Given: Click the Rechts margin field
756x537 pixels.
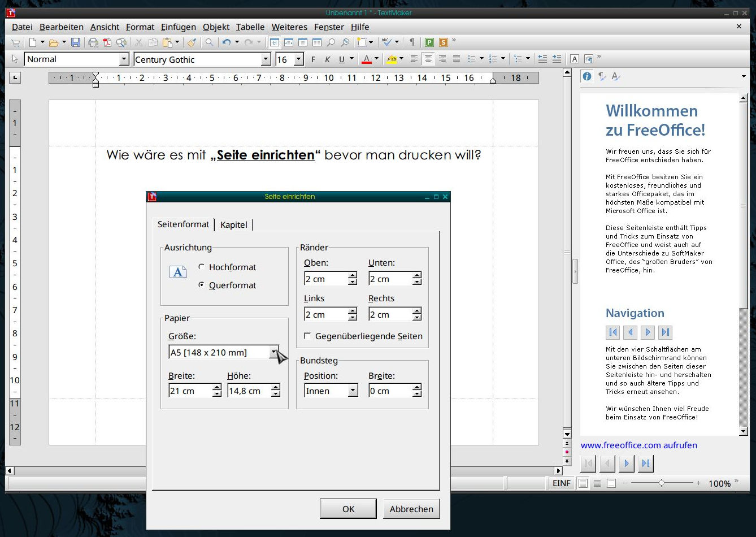Looking at the screenshot, I should 390,314.
